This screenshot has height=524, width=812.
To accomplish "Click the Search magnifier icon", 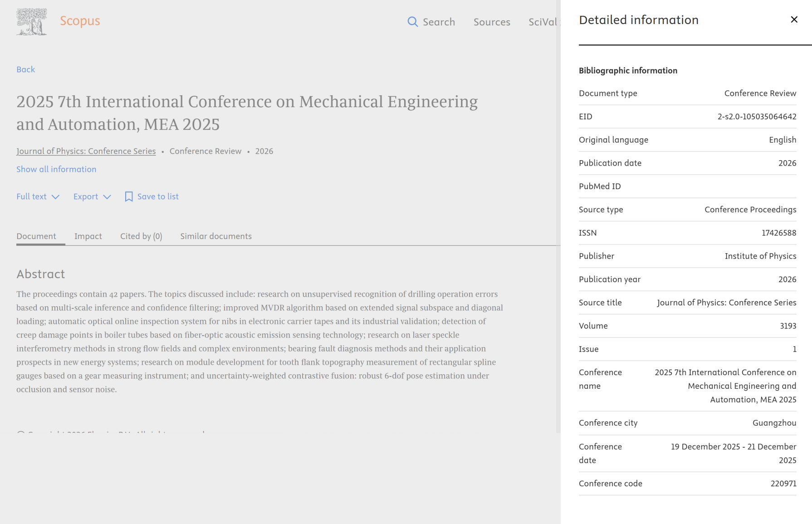I will [412, 22].
